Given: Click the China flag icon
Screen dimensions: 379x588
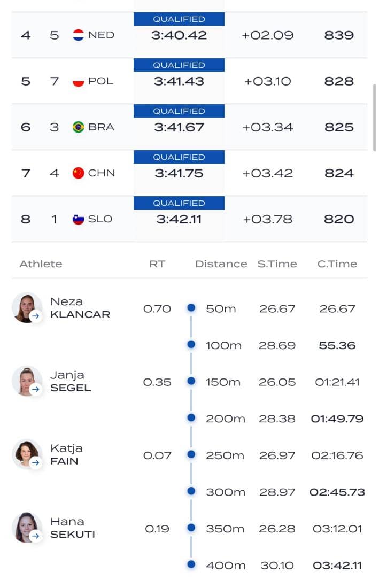Looking at the screenshot, I should tap(79, 173).
